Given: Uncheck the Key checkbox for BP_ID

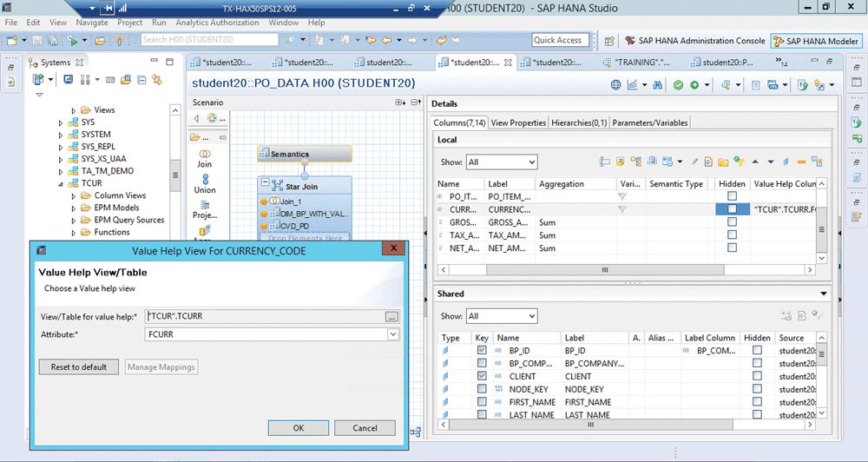Looking at the screenshot, I should (482, 351).
